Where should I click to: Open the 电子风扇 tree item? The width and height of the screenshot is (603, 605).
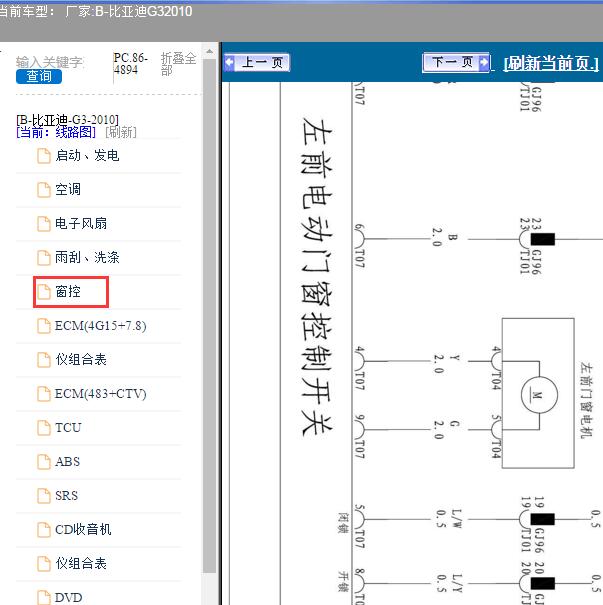tap(81, 223)
